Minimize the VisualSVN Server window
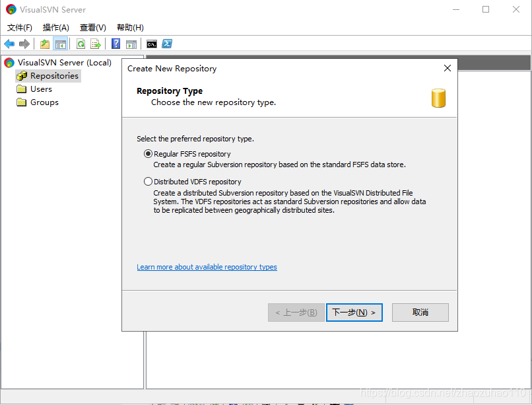This screenshot has width=532, height=405. (456, 9)
